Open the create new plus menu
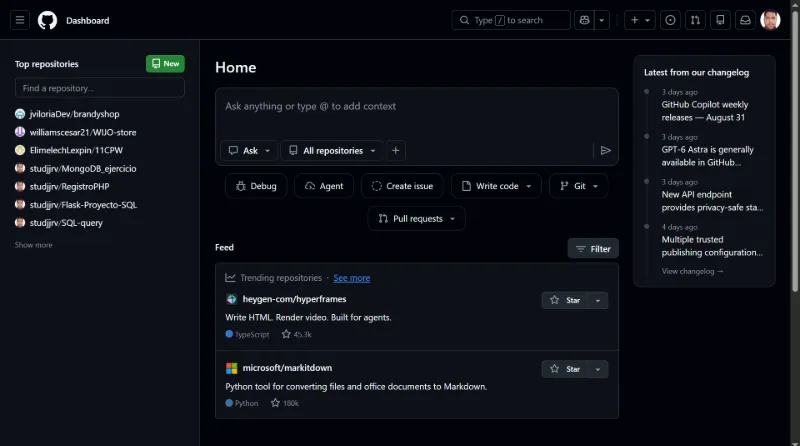Screen dimensions: 800x446 click(639, 20)
